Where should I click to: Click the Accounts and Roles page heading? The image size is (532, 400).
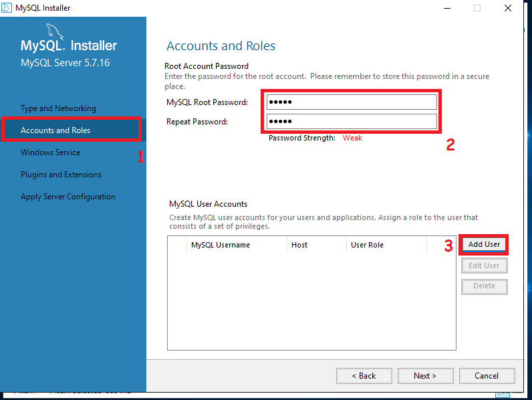(x=221, y=46)
